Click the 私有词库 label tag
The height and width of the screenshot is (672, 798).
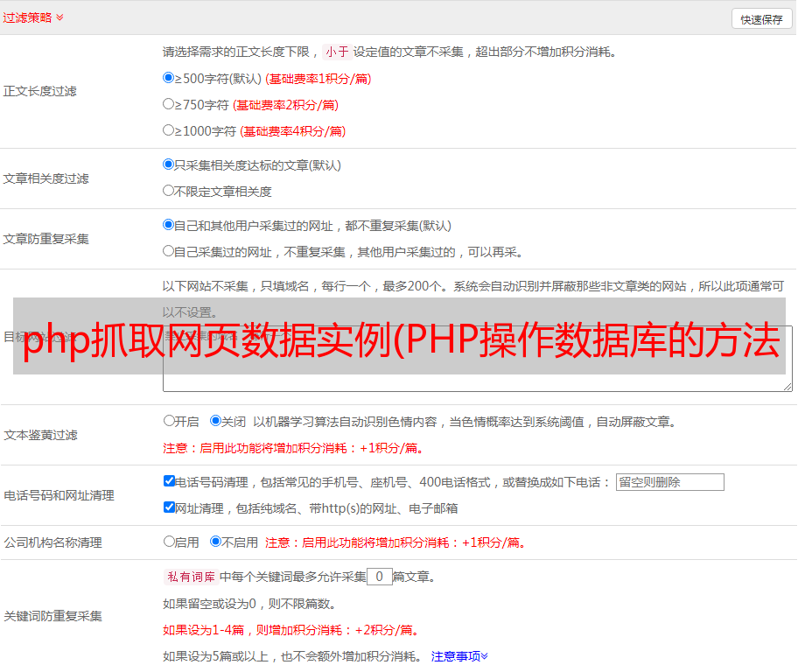click(x=189, y=577)
